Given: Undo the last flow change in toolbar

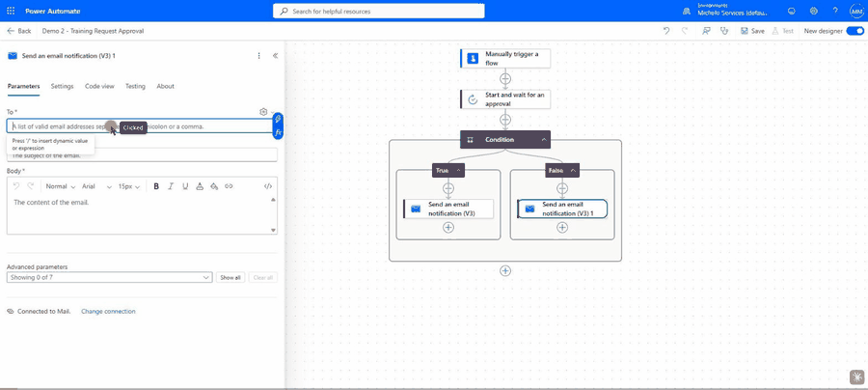Looking at the screenshot, I should [666, 31].
